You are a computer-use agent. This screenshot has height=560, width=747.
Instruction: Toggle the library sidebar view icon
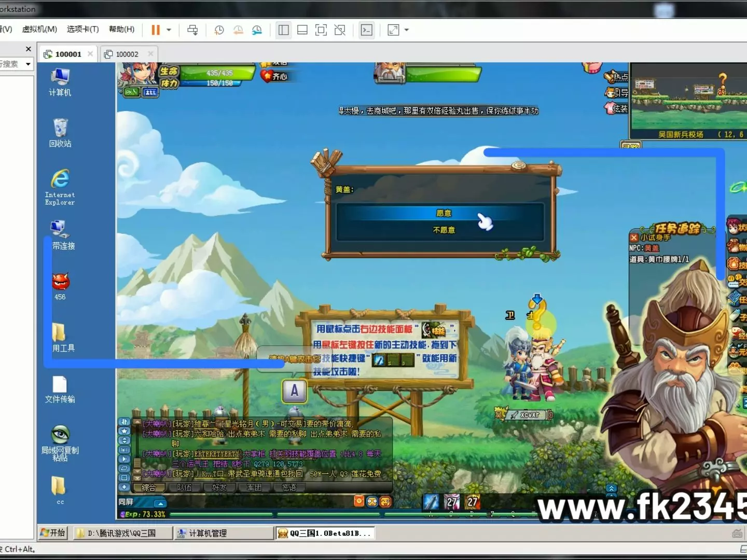284,30
